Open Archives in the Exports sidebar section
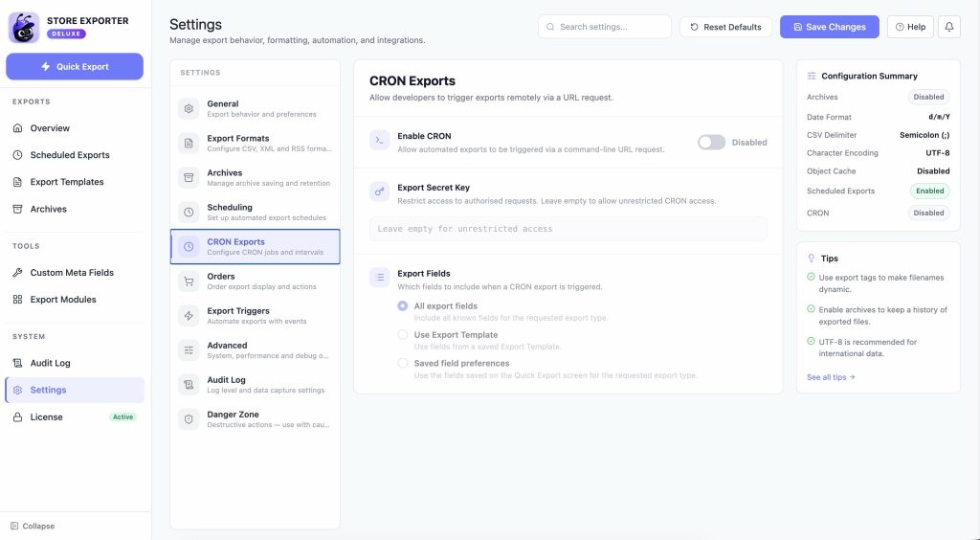This screenshot has height=540, width=980. [75, 210]
